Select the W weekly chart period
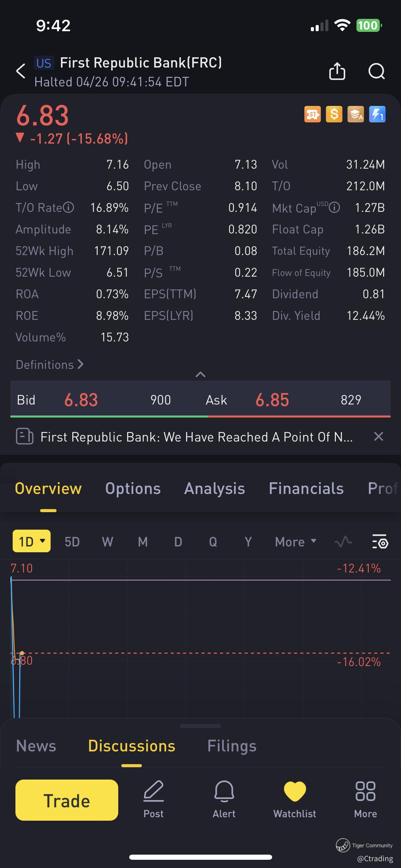The width and height of the screenshot is (401, 868). 107,542
